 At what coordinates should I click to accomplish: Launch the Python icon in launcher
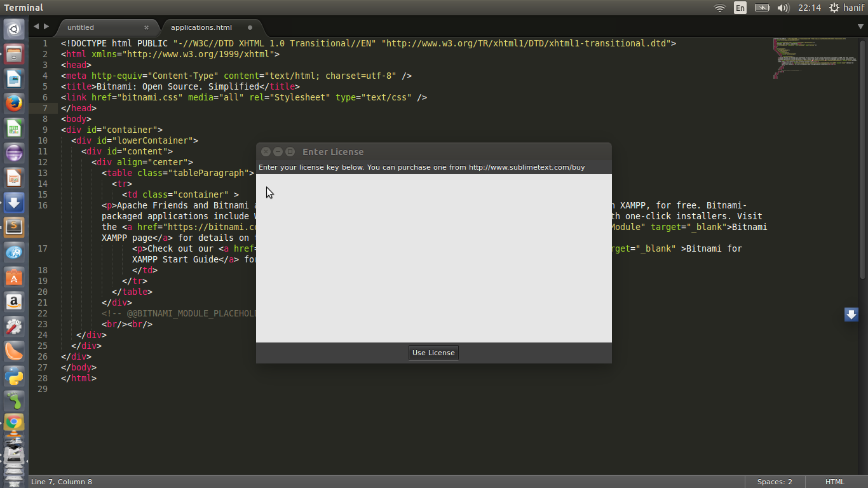pos(14,376)
